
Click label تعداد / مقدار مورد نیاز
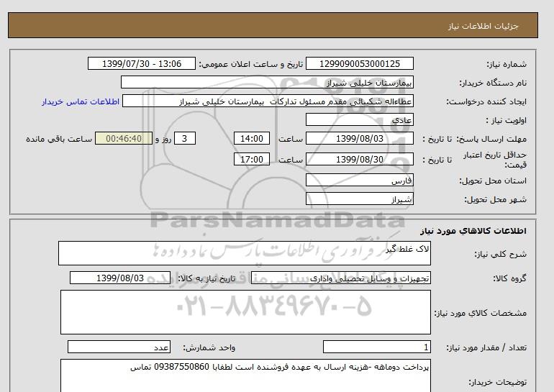point(486,347)
